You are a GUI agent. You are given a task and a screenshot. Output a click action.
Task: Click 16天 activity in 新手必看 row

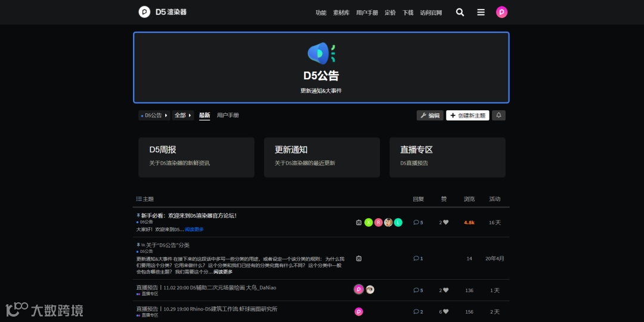[494, 222]
